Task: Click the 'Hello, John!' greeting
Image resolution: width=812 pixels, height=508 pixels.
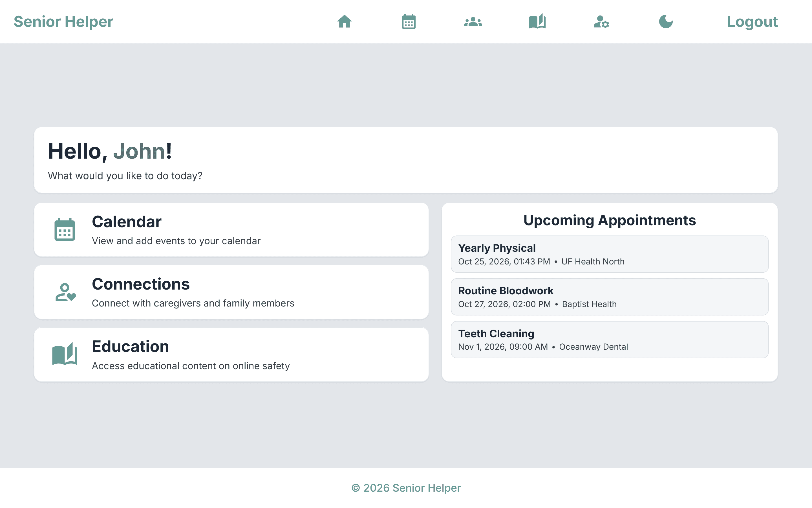Action: click(110, 151)
